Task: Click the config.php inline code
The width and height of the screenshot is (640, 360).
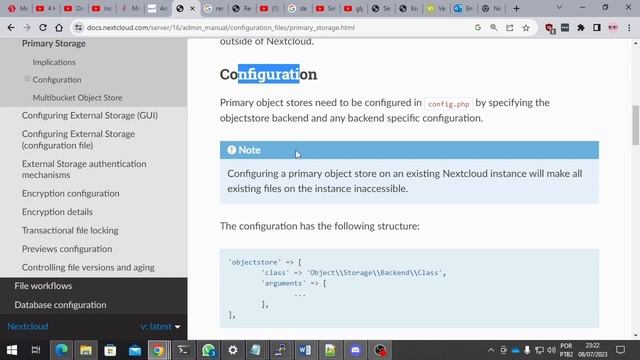Action: coord(449,104)
